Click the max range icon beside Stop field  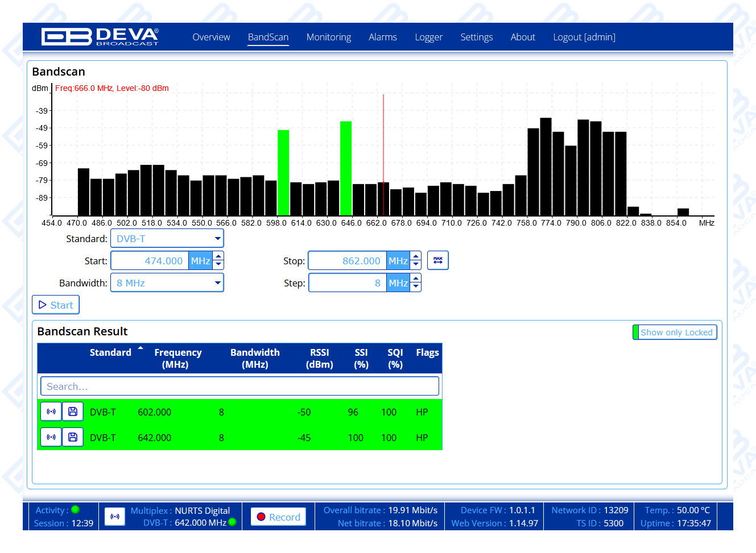tap(437, 260)
